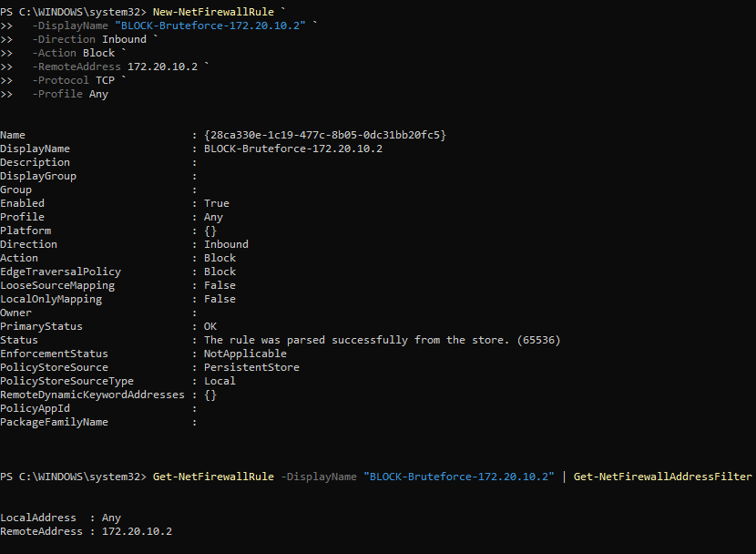Click the -Direction parameter in the command
Screen dimensions: 756x554
[x=63, y=39]
